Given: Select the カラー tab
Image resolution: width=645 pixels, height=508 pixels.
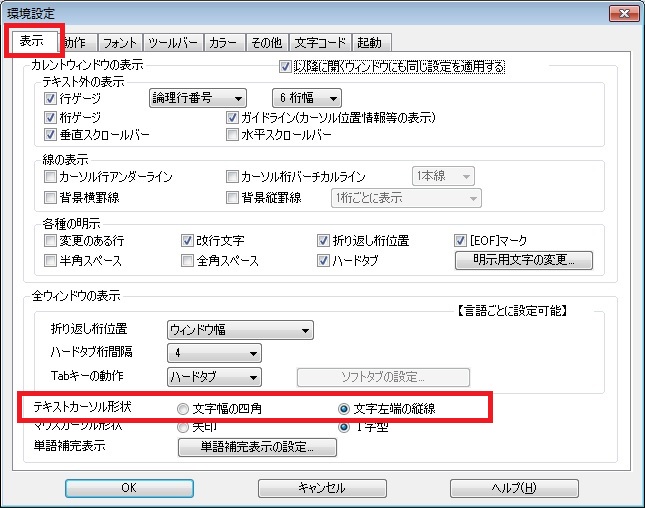Looking at the screenshot, I should click(222, 42).
